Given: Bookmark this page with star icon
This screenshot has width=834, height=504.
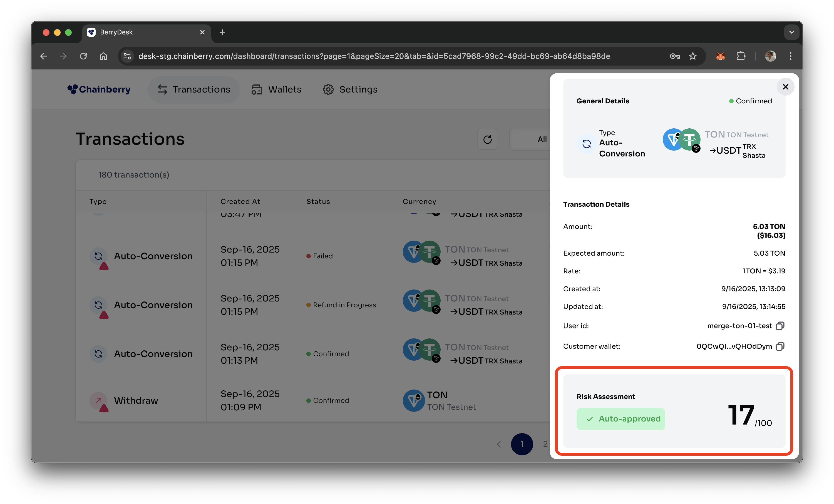Looking at the screenshot, I should (693, 56).
